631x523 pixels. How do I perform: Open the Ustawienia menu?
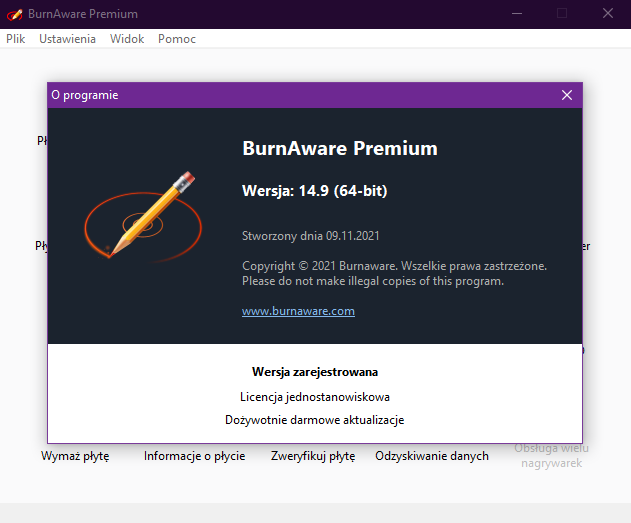[67, 39]
